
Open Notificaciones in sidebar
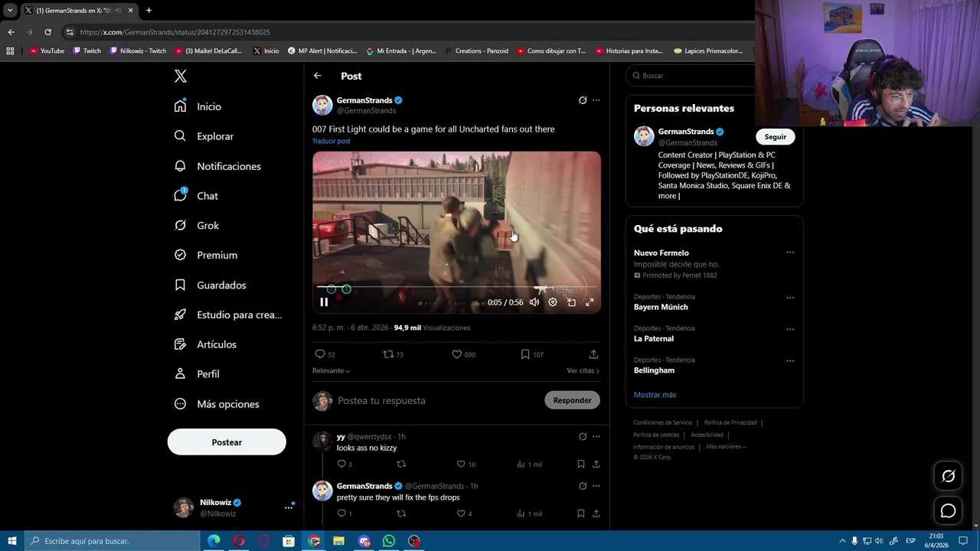pyautogui.click(x=217, y=166)
